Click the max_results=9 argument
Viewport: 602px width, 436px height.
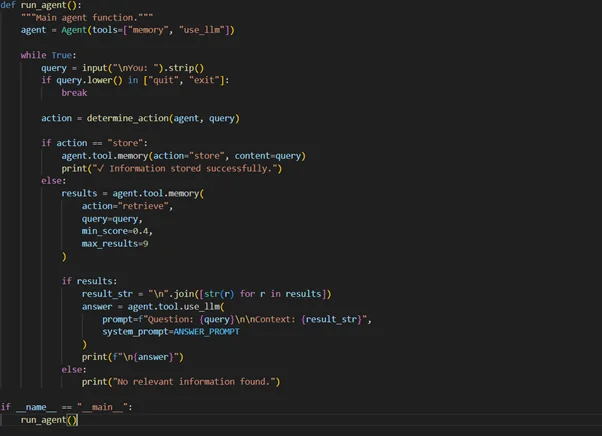point(115,244)
